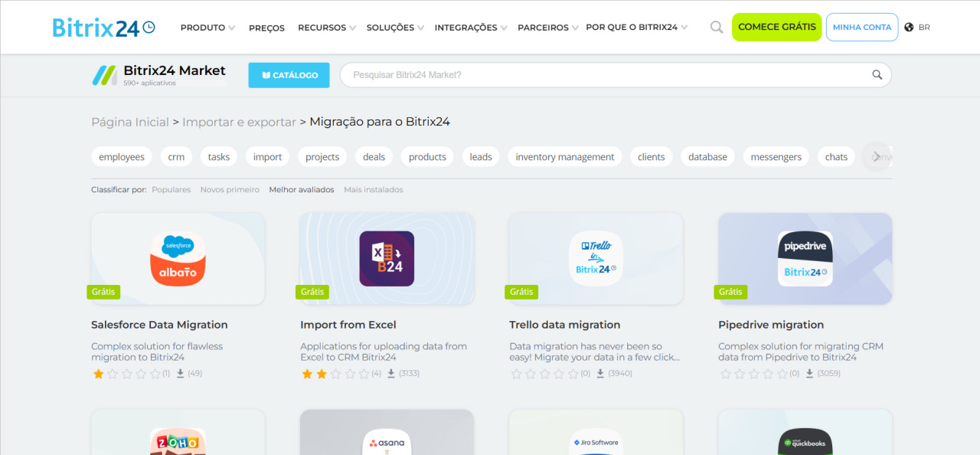Image resolution: width=980 pixels, height=455 pixels.
Task: Click the Minha Conta button
Action: pos(862,27)
